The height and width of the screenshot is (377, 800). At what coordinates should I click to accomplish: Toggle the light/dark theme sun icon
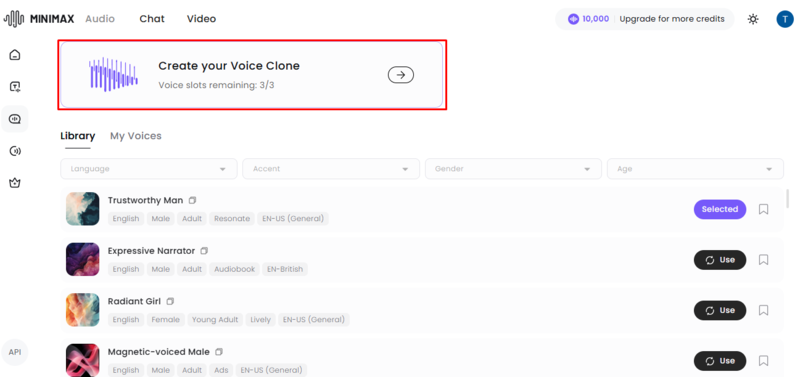click(x=753, y=19)
